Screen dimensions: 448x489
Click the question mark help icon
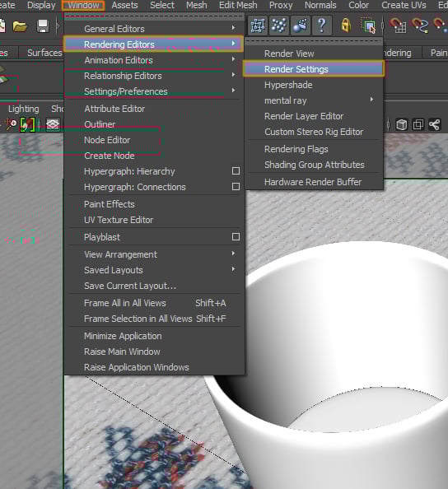coord(322,26)
